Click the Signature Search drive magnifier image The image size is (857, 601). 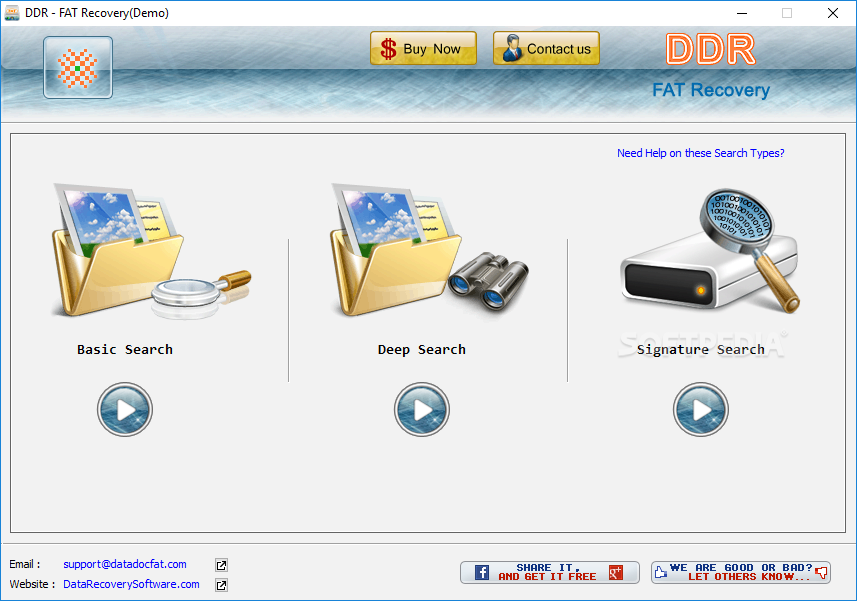tap(710, 251)
